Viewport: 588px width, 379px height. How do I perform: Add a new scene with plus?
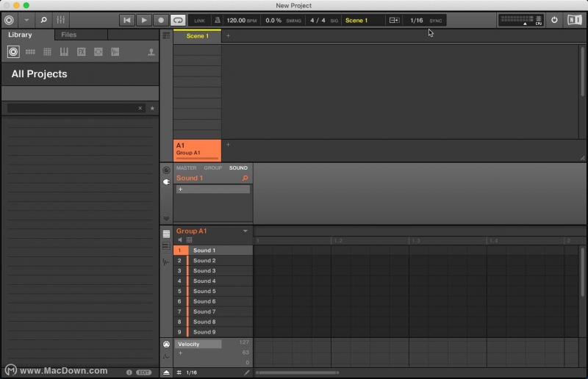pyautogui.click(x=228, y=35)
